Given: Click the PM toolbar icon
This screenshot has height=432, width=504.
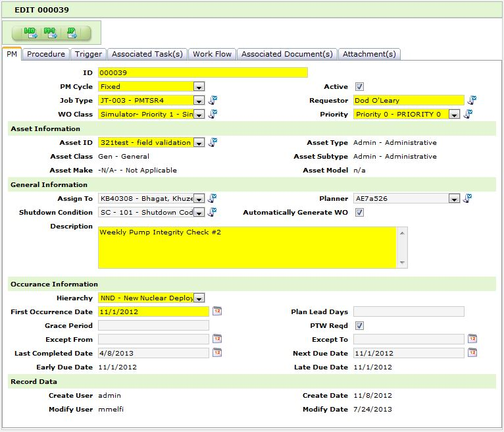Looking at the screenshot, I should [x=50, y=32].
